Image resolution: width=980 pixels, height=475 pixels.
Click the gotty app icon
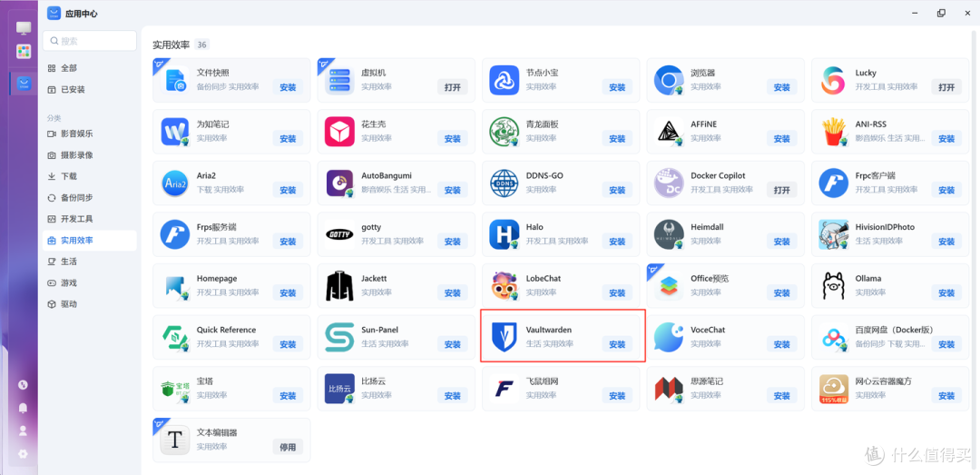(x=340, y=234)
